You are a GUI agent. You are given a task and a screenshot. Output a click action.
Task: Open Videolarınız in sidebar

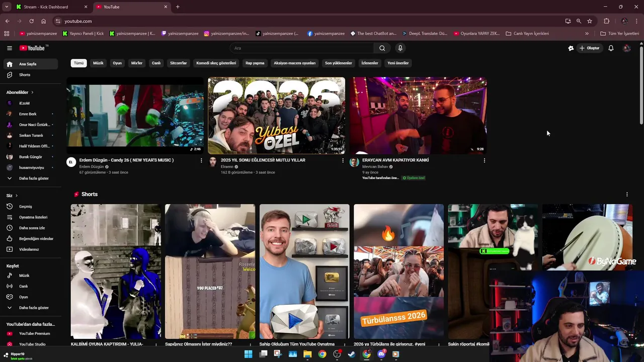click(30, 249)
